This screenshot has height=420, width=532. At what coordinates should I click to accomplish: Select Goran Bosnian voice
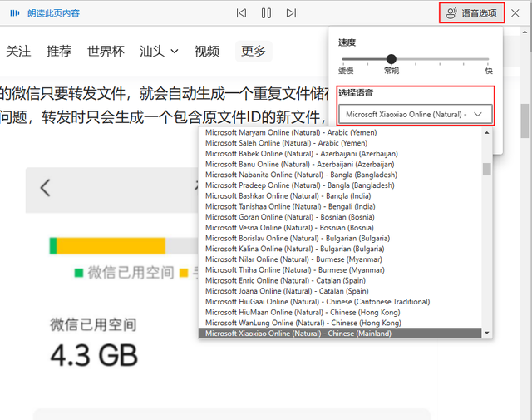tap(340, 217)
